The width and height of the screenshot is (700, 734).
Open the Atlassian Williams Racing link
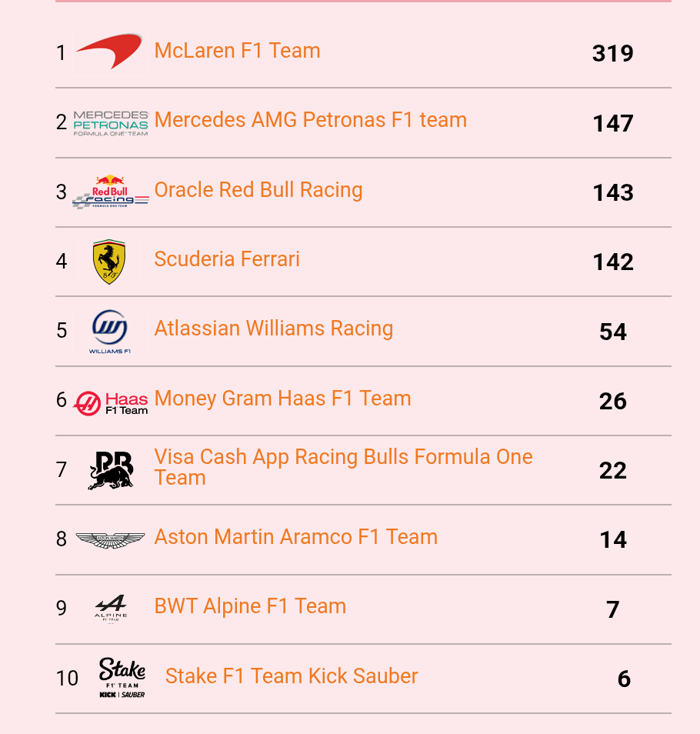(274, 329)
